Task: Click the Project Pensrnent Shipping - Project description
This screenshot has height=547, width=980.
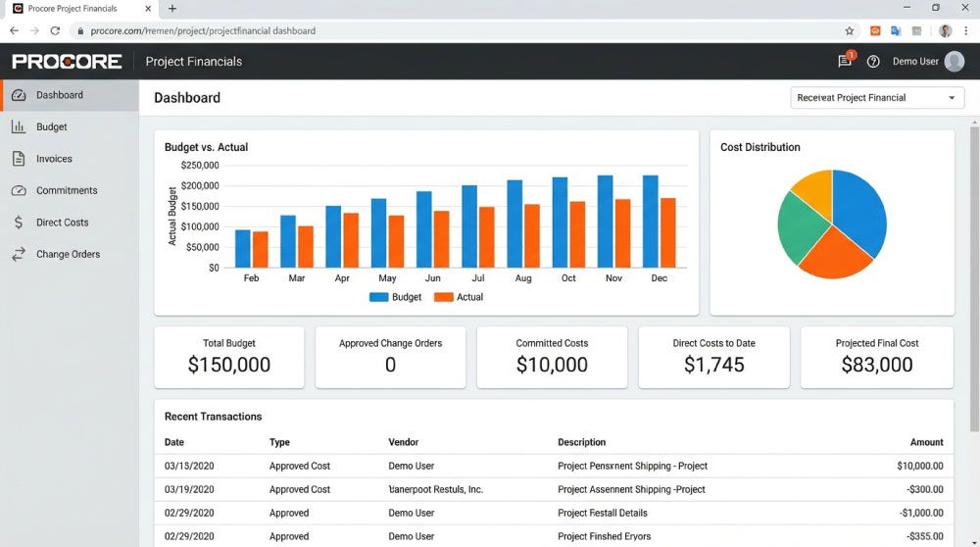Action: click(x=632, y=466)
